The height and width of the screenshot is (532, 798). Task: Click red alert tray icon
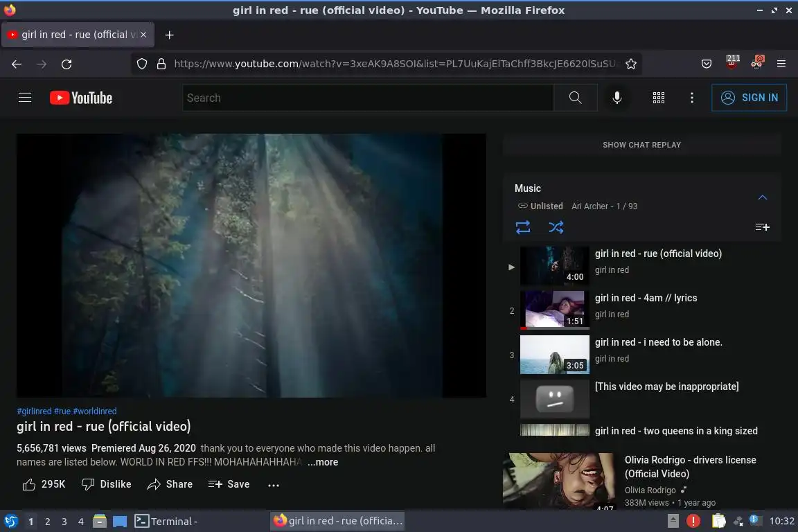coord(693,521)
